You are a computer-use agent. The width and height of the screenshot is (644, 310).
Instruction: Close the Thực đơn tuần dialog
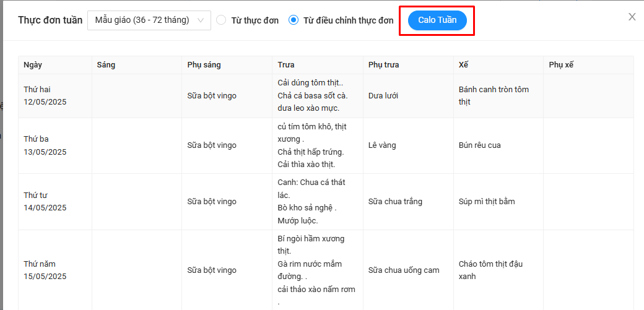632,17
